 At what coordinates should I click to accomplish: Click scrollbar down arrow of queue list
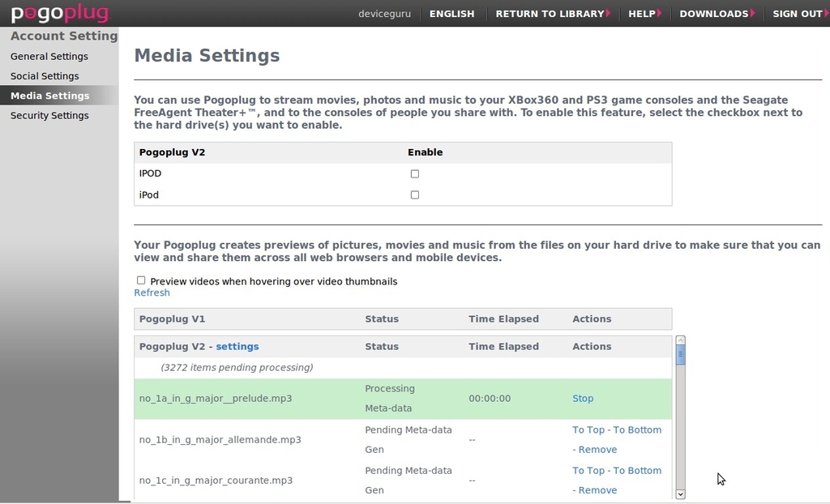point(681,494)
